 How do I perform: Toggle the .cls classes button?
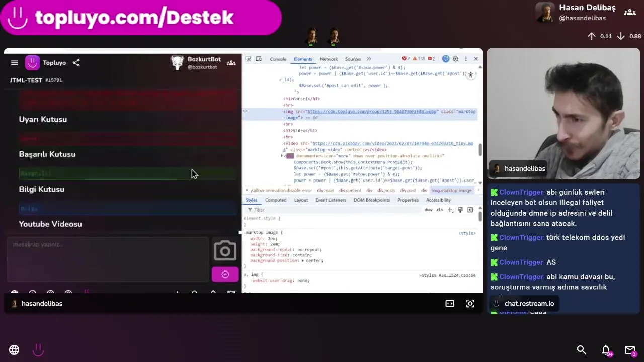(x=440, y=210)
